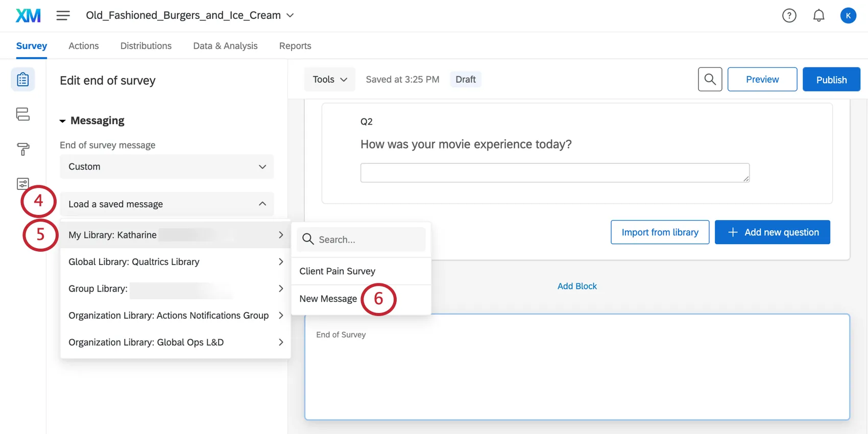Open Survey flow icon in sidebar
The width and height of the screenshot is (868, 434).
(x=23, y=114)
